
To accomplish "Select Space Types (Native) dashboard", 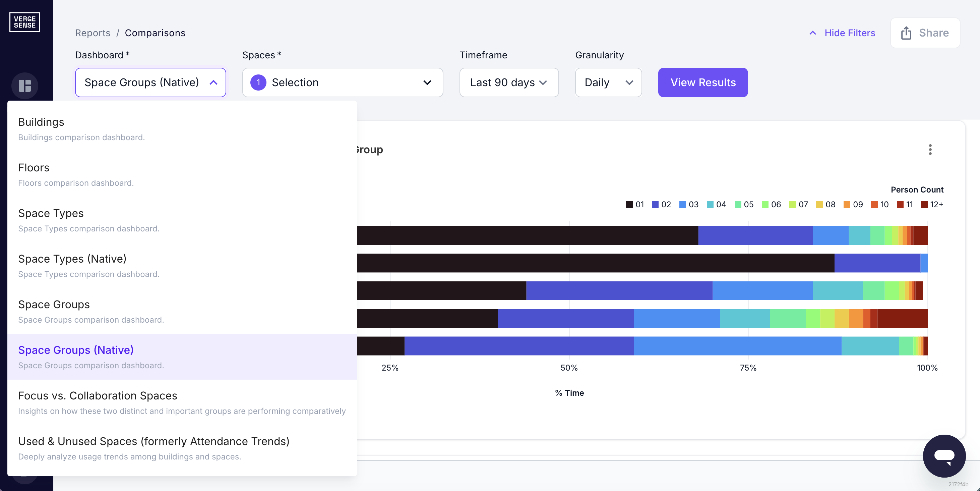I will [182, 266].
